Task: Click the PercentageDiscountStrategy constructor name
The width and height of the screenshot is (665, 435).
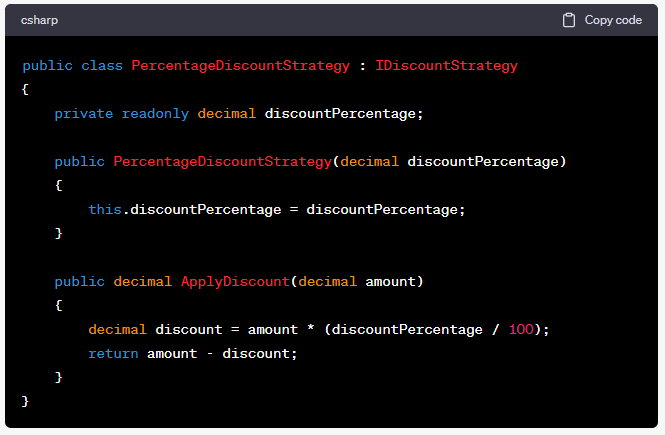Action: (223, 162)
